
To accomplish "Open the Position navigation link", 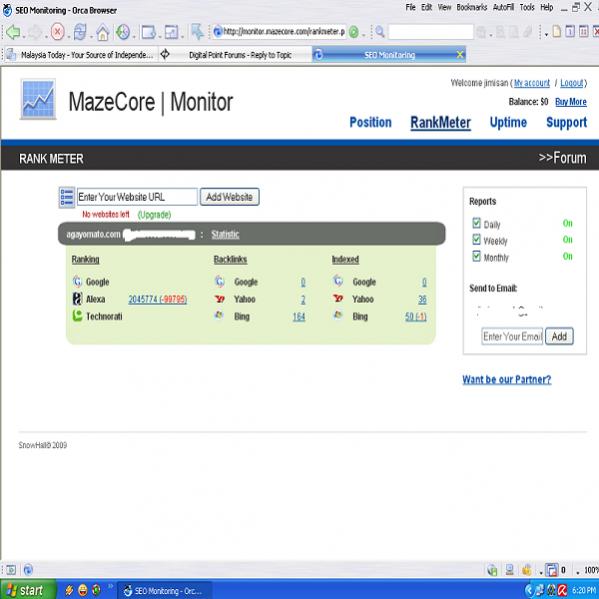I will [371, 122].
